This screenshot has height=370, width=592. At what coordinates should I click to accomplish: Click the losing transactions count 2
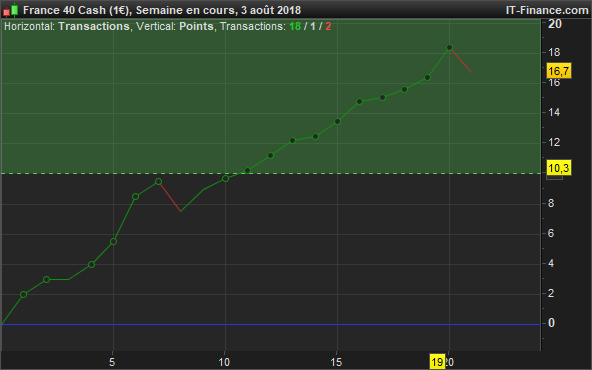pyautogui.click(x=328, y=26)
